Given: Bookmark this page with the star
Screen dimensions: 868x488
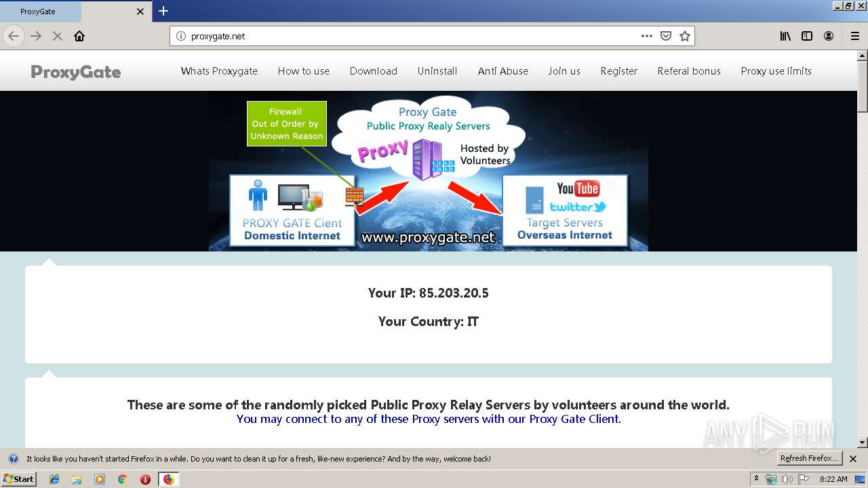Looking at the screenshot, I should 685,36.
